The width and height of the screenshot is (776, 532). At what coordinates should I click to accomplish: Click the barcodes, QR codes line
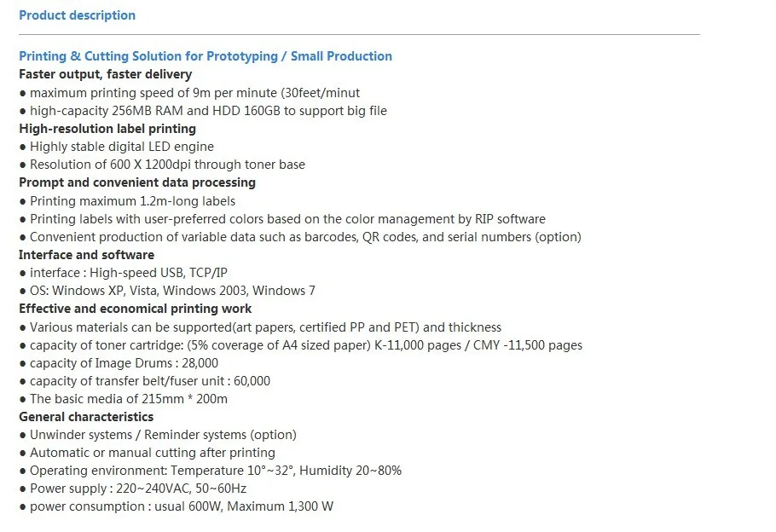pos(300,237)
